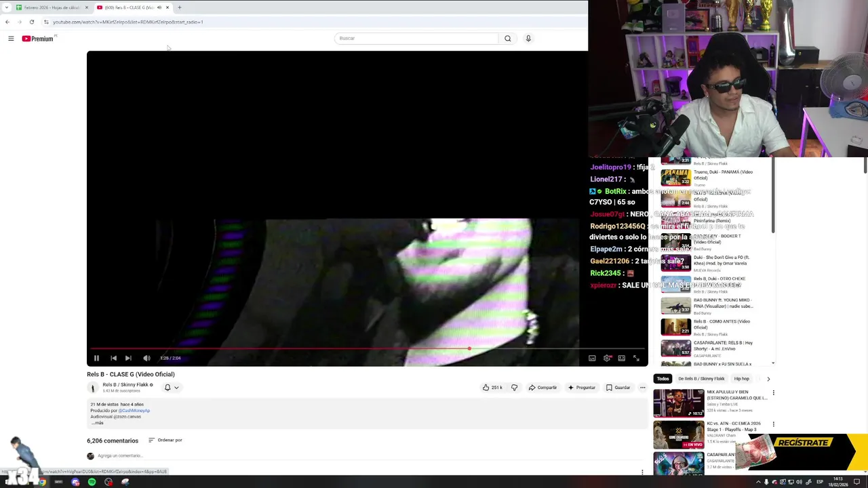Viewport: 868px width, 488px height.
Task: Show more filter chips with right chevron
Action: (768, 379)
